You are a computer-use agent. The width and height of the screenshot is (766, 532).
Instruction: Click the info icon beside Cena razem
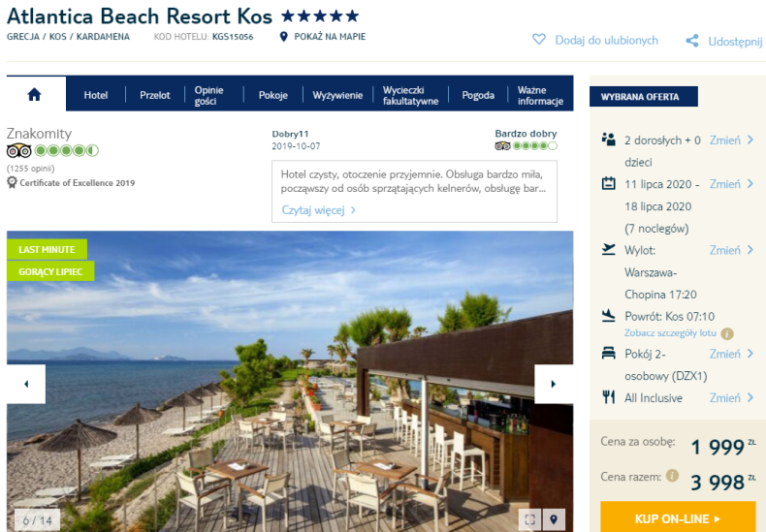(x=673, y=476)
